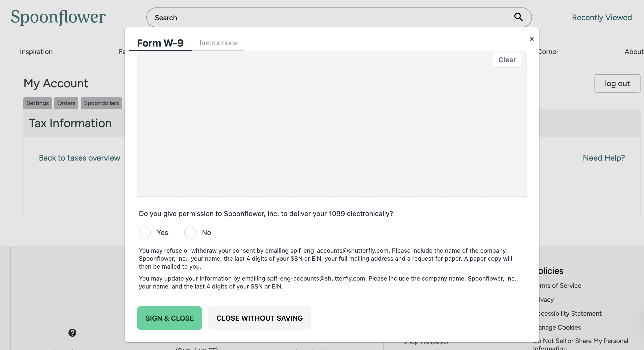The height and width of the screenshot is (350, 644).
Task: Click the SIGN & CLOSE button
Action: click(169, 318)
